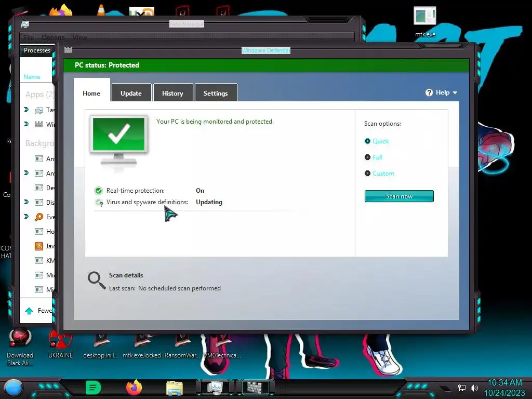Viewport: 532px width, 399px height.
Task: Click the Event Viewer magnifier process icon
Action: (39, 217)
